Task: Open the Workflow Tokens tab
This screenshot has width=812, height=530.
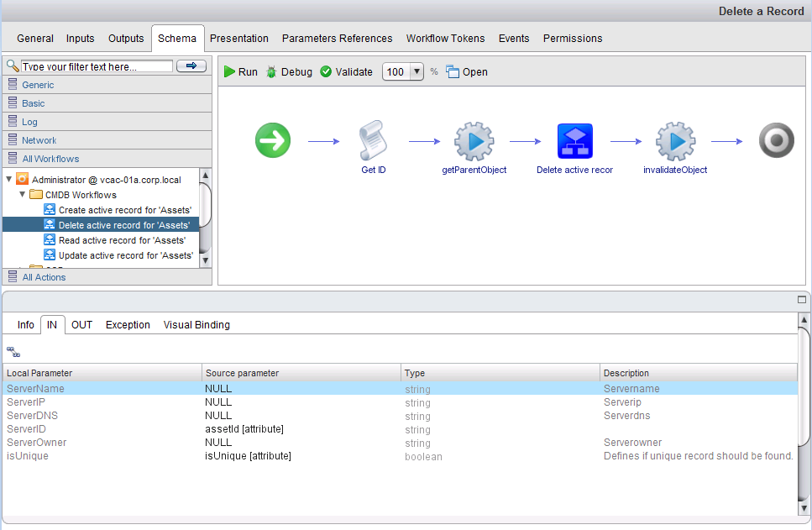Action: [445, 39]
